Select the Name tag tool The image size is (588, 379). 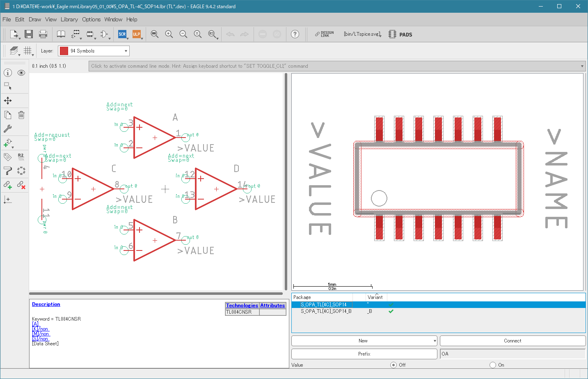[8, 157]
